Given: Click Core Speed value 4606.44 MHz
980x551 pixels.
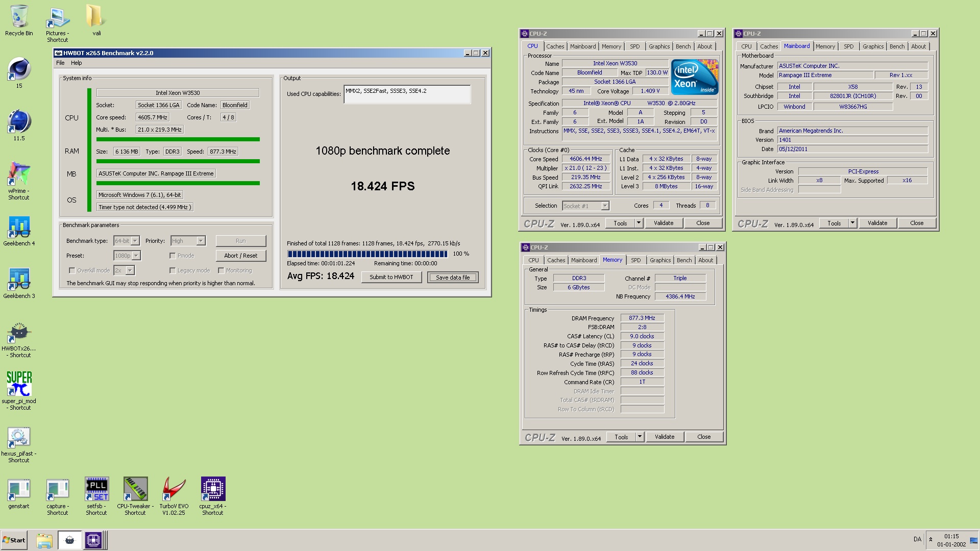Looking at the screenshot, I should pos(586,159).
